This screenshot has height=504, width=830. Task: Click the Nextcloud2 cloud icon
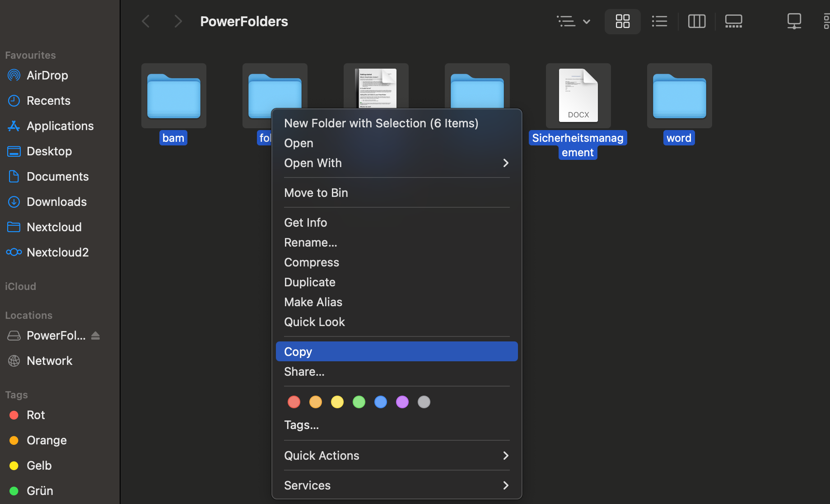pos(14,252)
